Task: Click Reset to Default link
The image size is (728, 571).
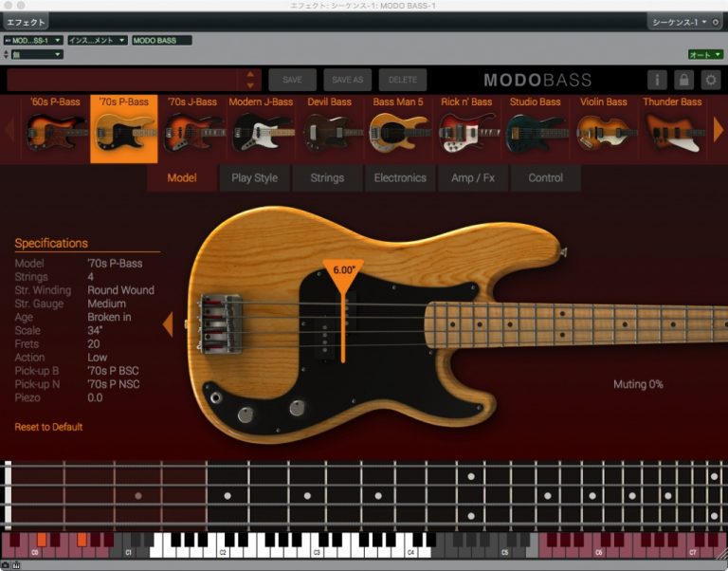Action: click(x=48, y=427)
